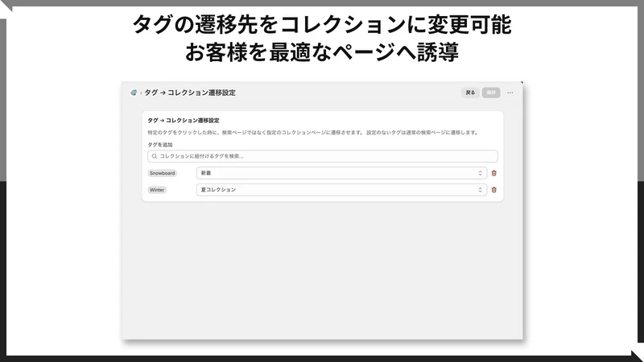Open the collection dropdown for Winter tag

coord(341,190)
